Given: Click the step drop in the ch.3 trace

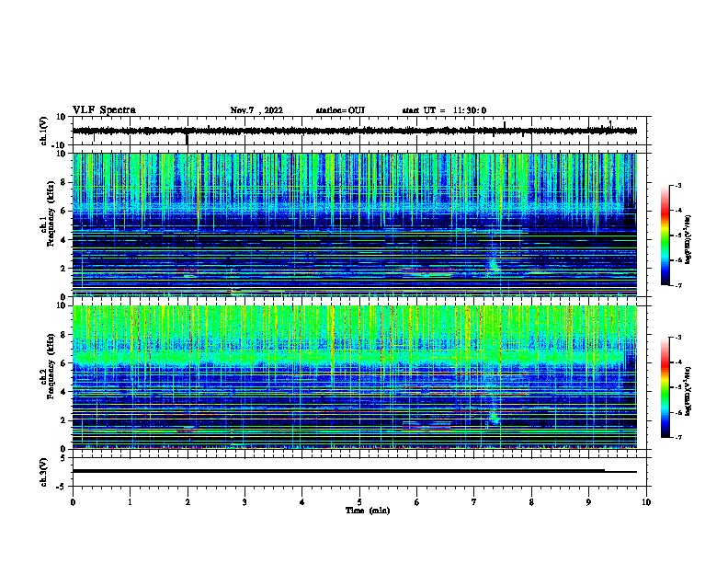Looking at the screenshot, I should pos(605,471).
